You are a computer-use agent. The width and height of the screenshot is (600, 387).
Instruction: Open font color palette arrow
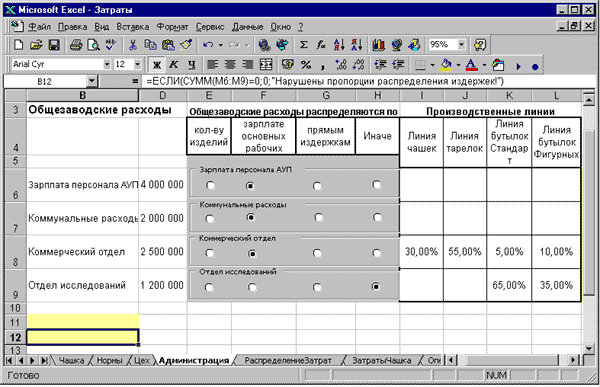pyautogui.click(x=484, y=65)
